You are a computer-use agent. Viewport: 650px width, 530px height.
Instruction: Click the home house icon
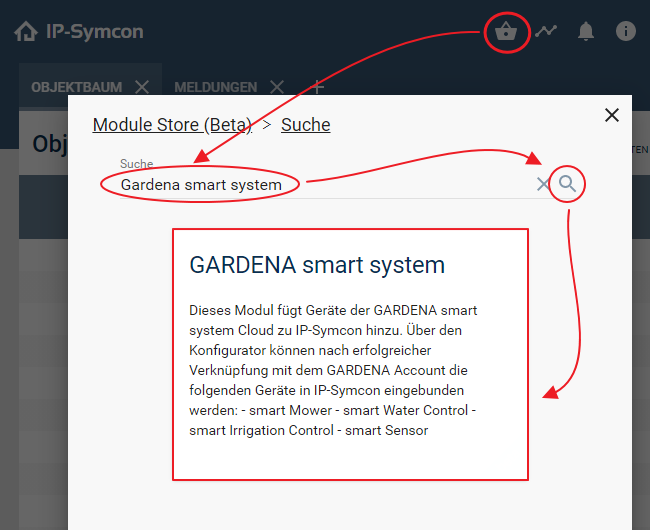(x=26, y=31)
